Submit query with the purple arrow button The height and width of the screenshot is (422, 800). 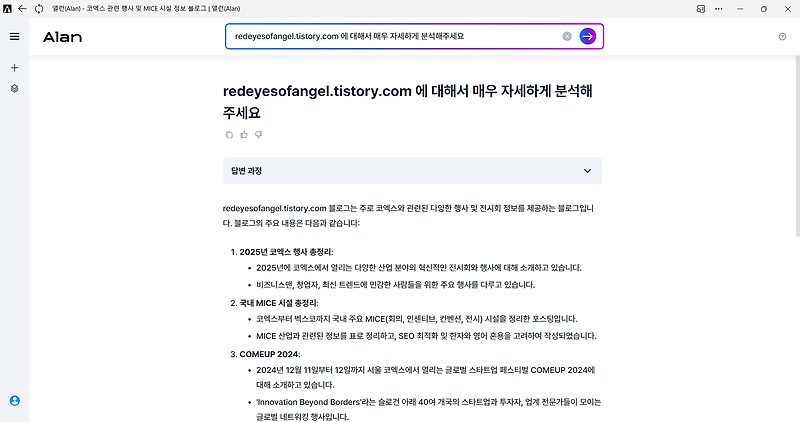[588, 36]
